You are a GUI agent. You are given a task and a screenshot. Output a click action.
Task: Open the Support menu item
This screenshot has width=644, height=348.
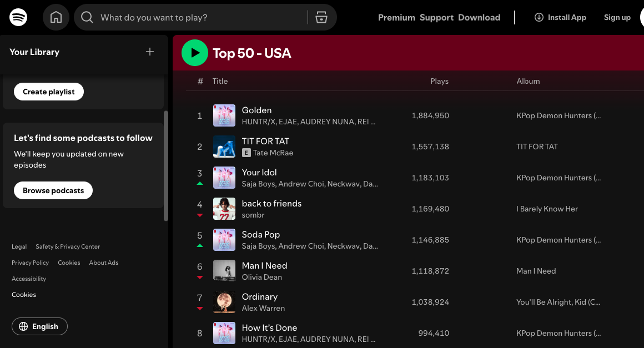(436, 17)
